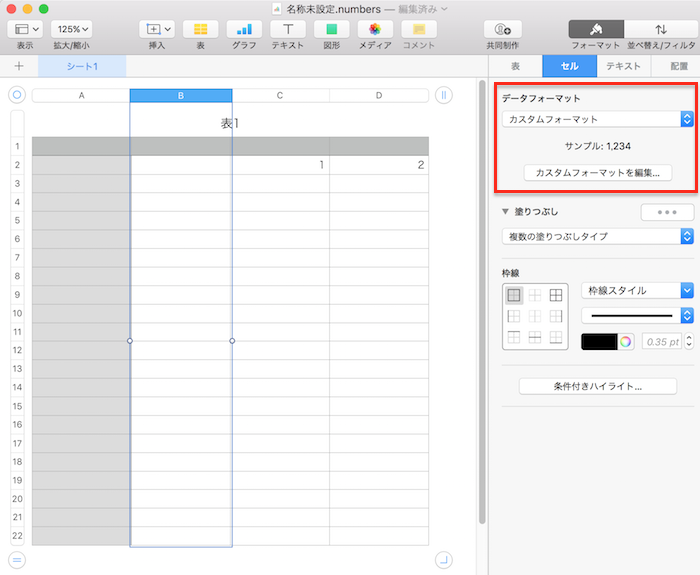Open the Shape (図形) toolbar icon
700x575 pixels.
click(331, 30)
